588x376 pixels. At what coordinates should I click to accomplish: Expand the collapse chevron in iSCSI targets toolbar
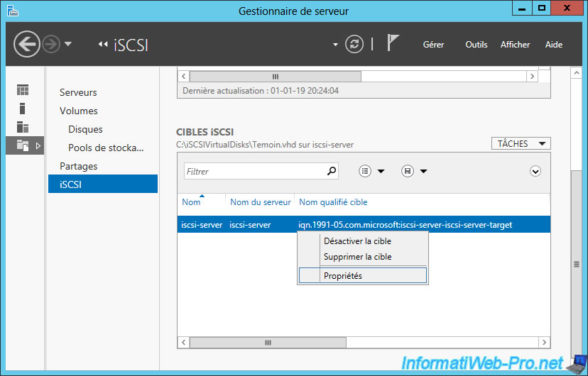[535, 171]
